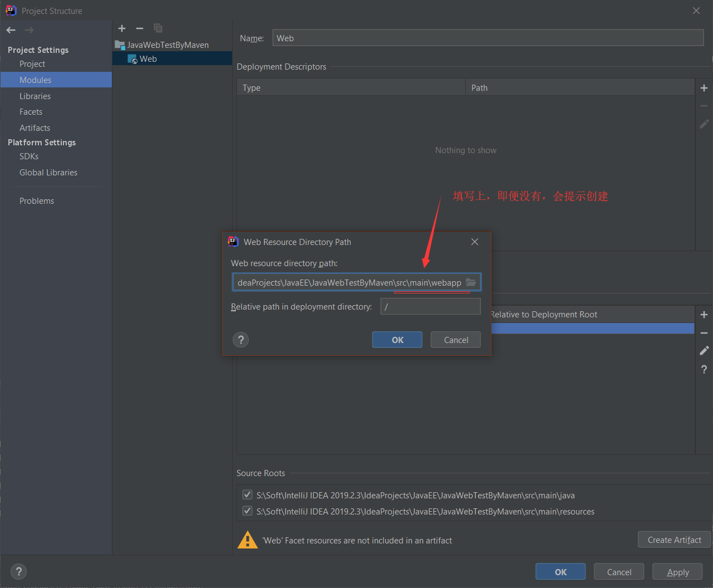Toggle the src\main\resources source root checkbox
Image resolution: width=713 pixels, height=588 pixels.
click(247, 511)
